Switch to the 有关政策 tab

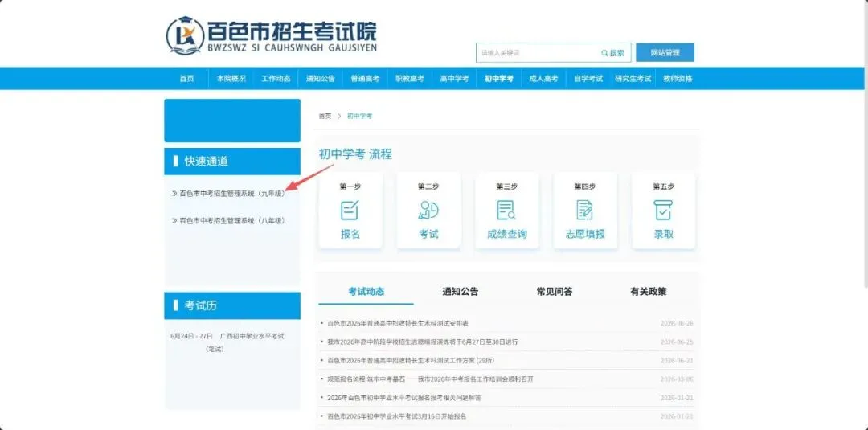point(649,292)
